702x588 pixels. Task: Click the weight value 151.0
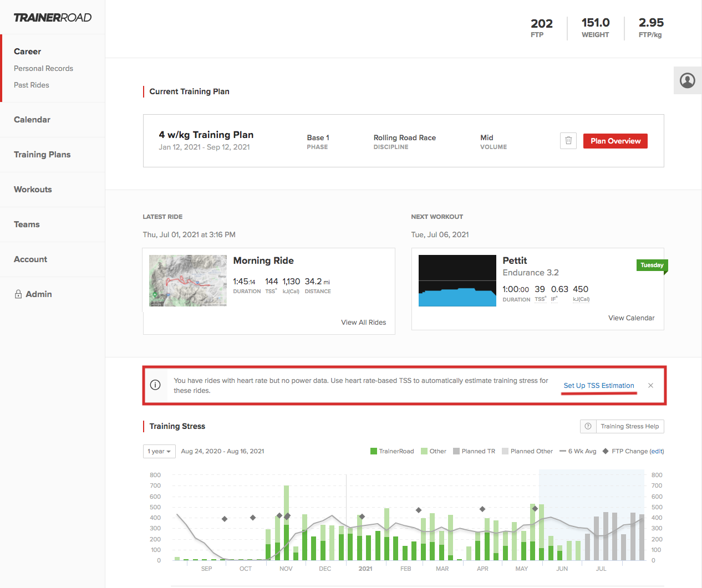pyautogui.click(x=596, y=23)
